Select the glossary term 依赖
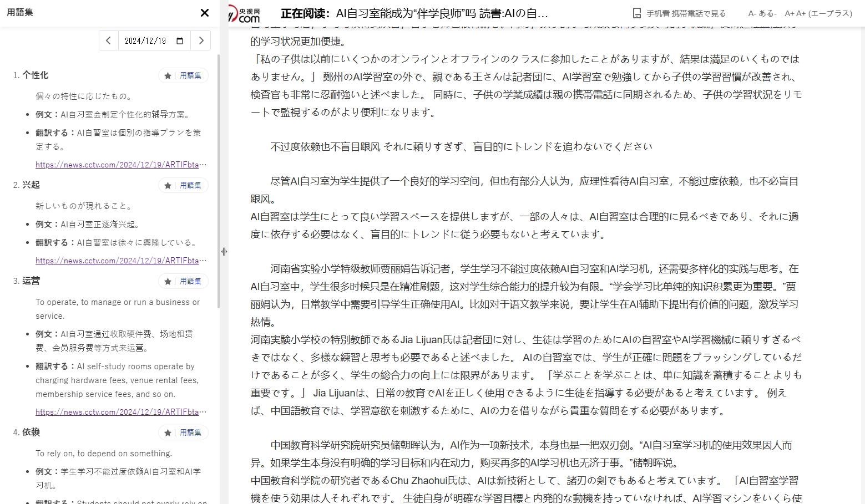 click(31, 432)
